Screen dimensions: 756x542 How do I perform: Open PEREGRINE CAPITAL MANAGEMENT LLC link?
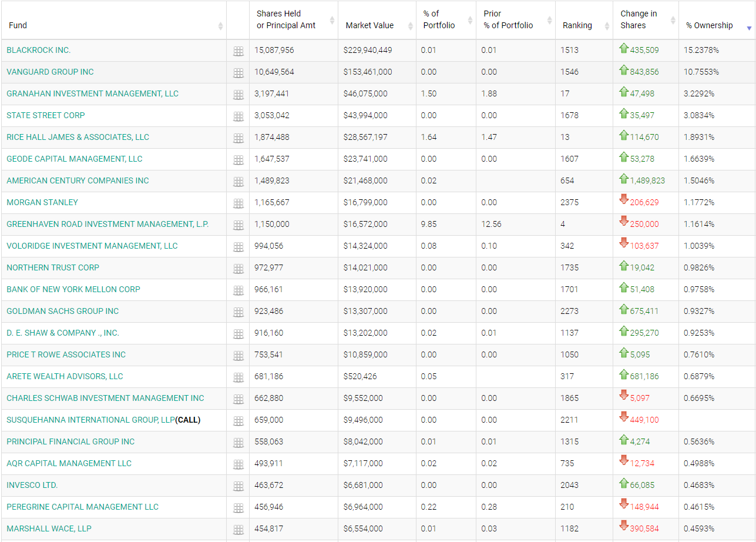pyautogui.click(x=83, y=507)
